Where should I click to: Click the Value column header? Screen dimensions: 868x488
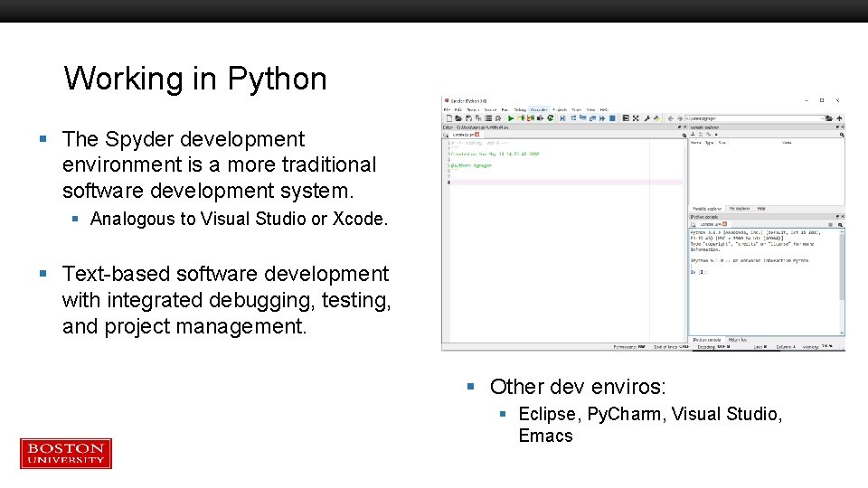(787, 143)
